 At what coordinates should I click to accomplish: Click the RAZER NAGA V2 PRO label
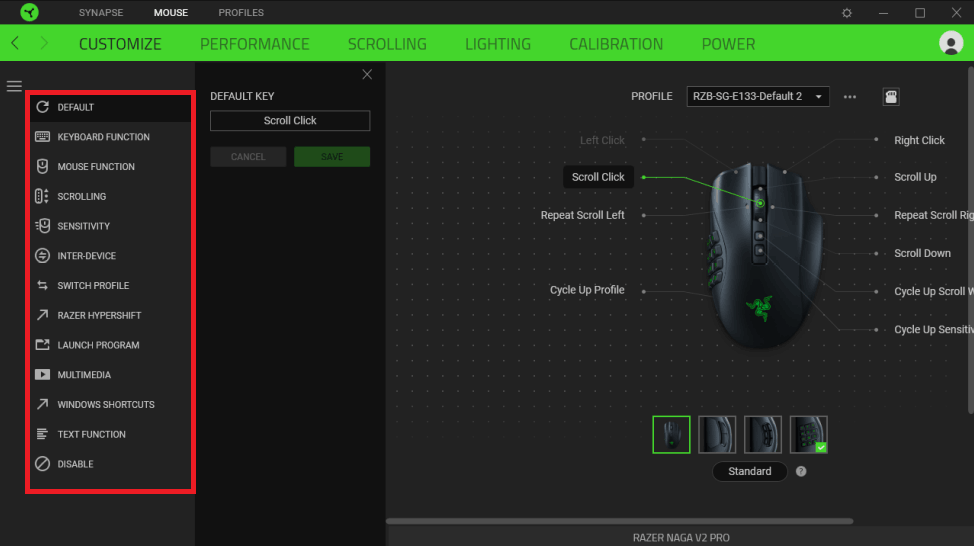pos(681,537)
